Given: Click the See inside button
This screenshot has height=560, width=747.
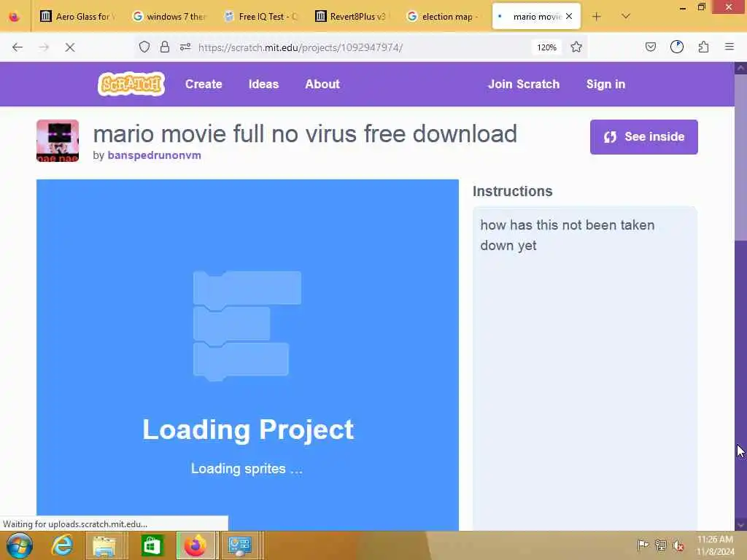Looking at the screenshot, I should pos(643,136).
